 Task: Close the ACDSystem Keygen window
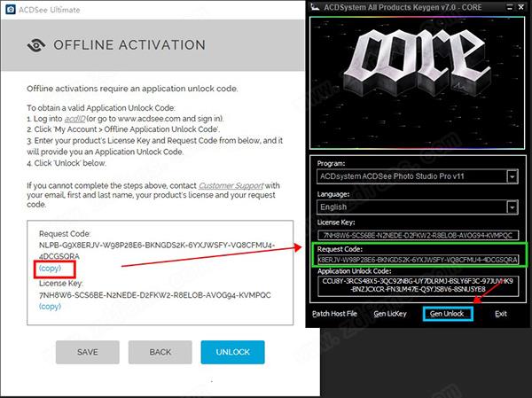coord(521,7)
